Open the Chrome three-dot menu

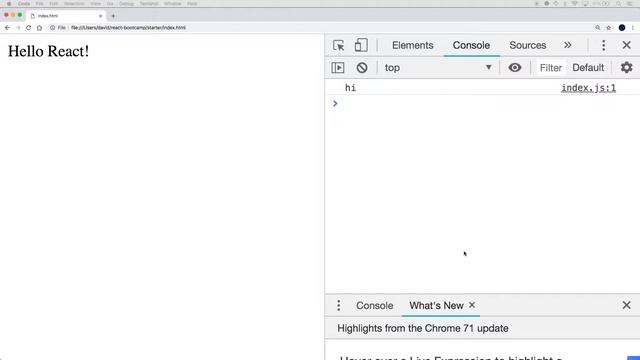click(x=633, y=28)
